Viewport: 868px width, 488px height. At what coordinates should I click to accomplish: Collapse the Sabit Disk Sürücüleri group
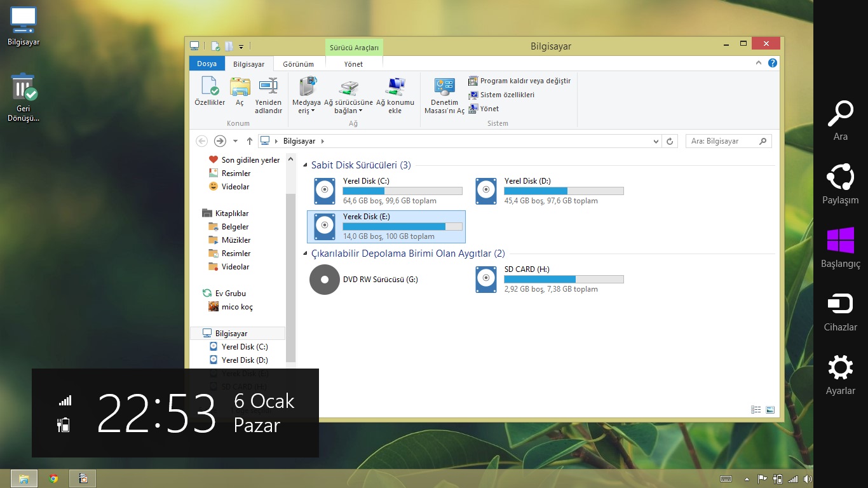pos(305,165)
